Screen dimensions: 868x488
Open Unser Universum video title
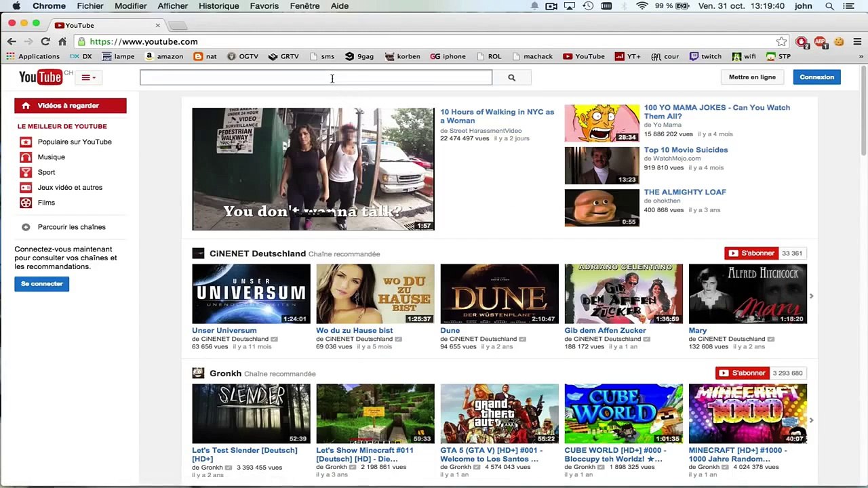224,331
